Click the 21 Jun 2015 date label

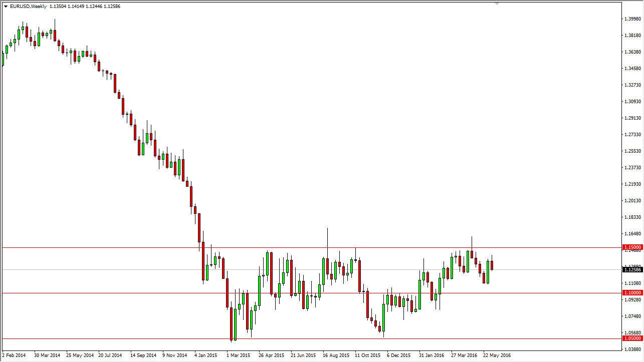click(303, 355)
